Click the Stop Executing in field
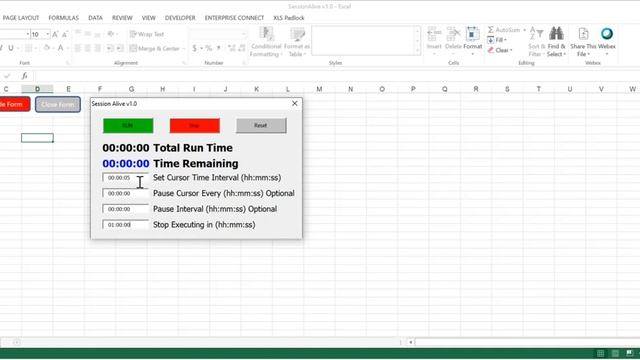640x360 pixels. pyautogui.click(x=125, y=225)
